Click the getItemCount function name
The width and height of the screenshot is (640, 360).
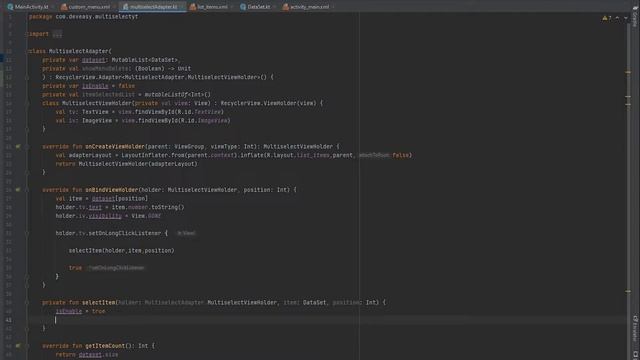(x=105, y=346)
